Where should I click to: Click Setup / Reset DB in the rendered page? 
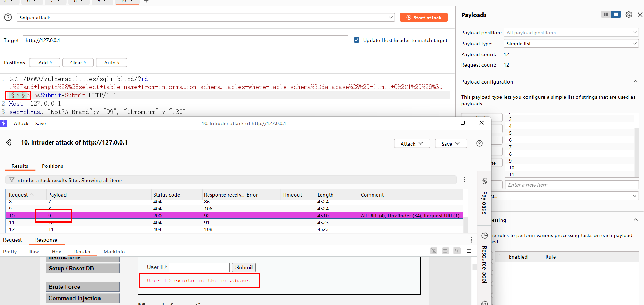tap(83, 268)
